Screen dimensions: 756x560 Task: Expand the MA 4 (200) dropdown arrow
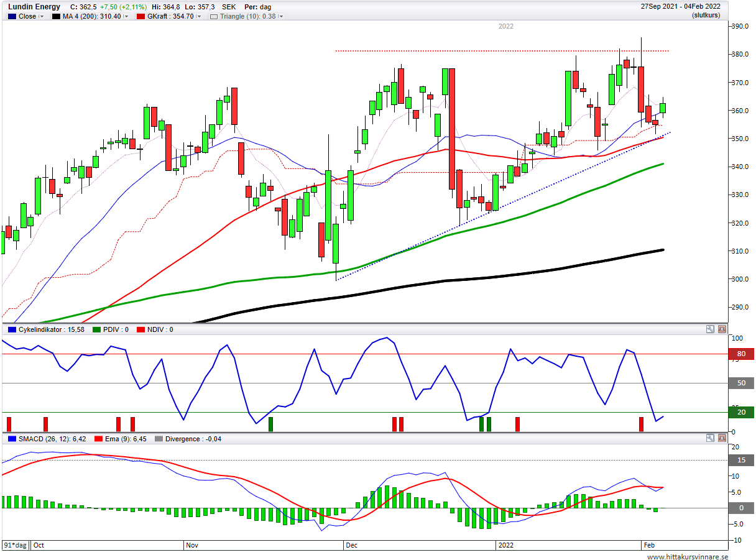[126, 17]
